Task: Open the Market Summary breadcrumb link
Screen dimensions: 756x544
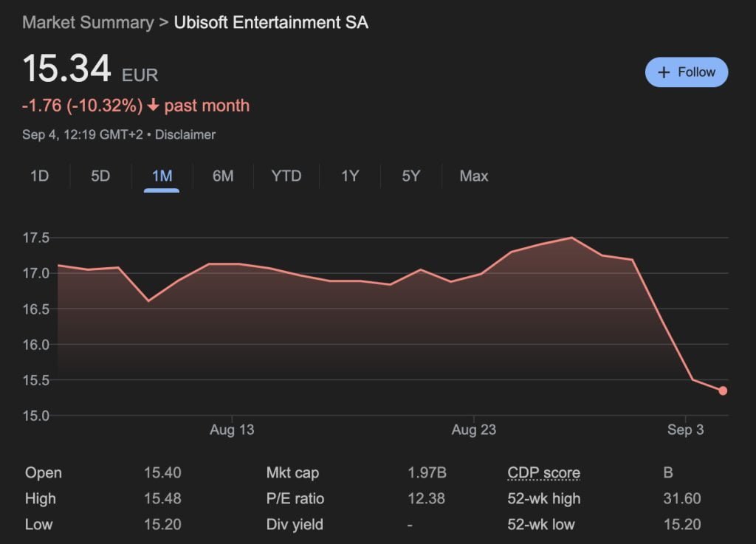Action: click(89, 23)
